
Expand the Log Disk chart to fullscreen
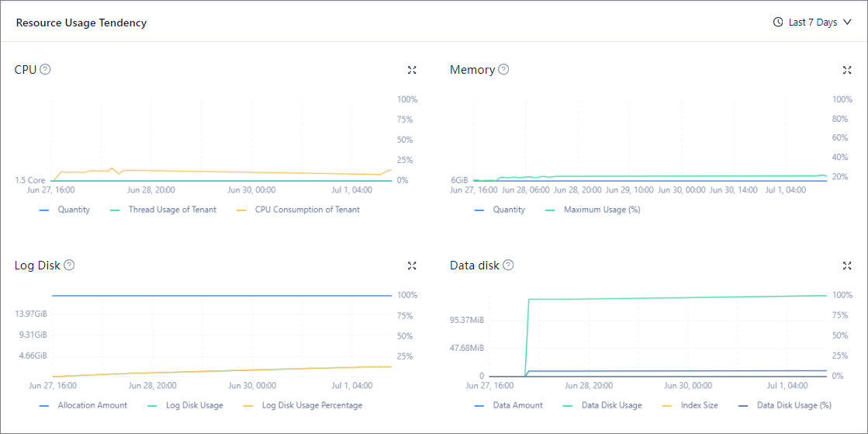click(412, 266)
